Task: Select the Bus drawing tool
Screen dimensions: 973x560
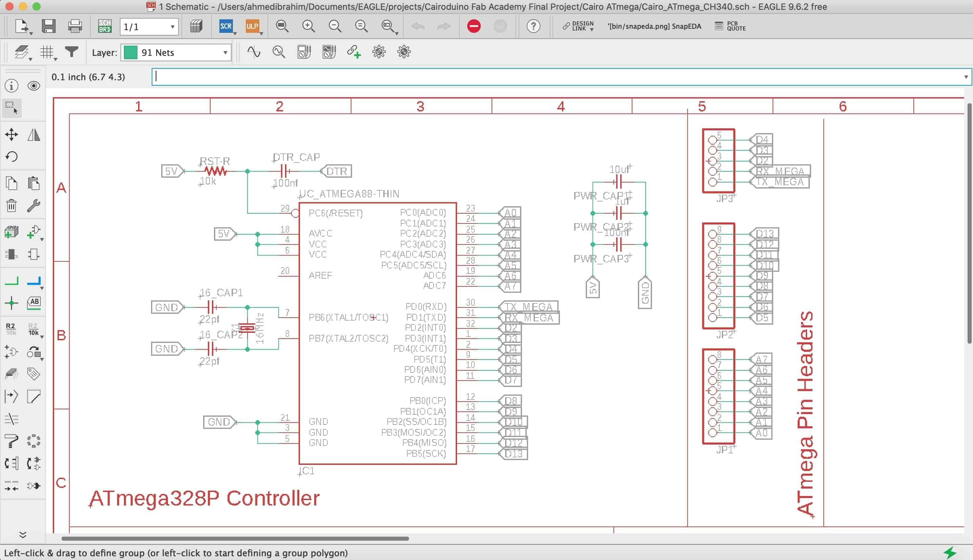Action: (34, 281)
